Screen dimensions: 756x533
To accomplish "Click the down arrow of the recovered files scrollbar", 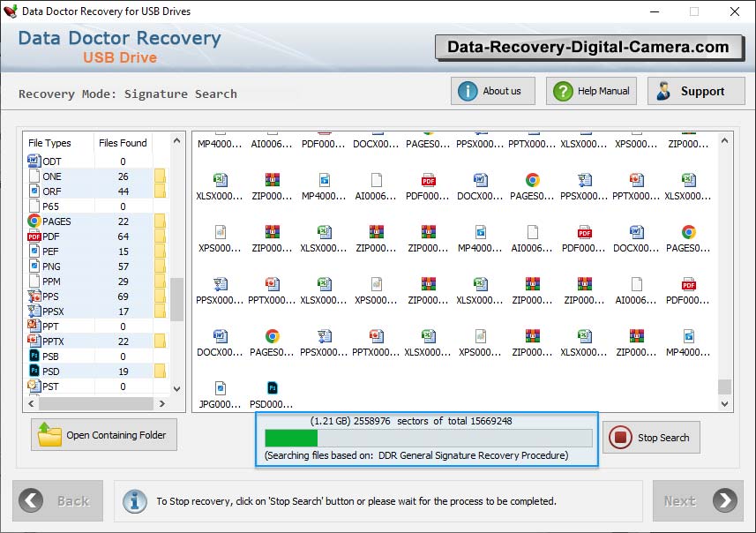I will click(724, 404).
